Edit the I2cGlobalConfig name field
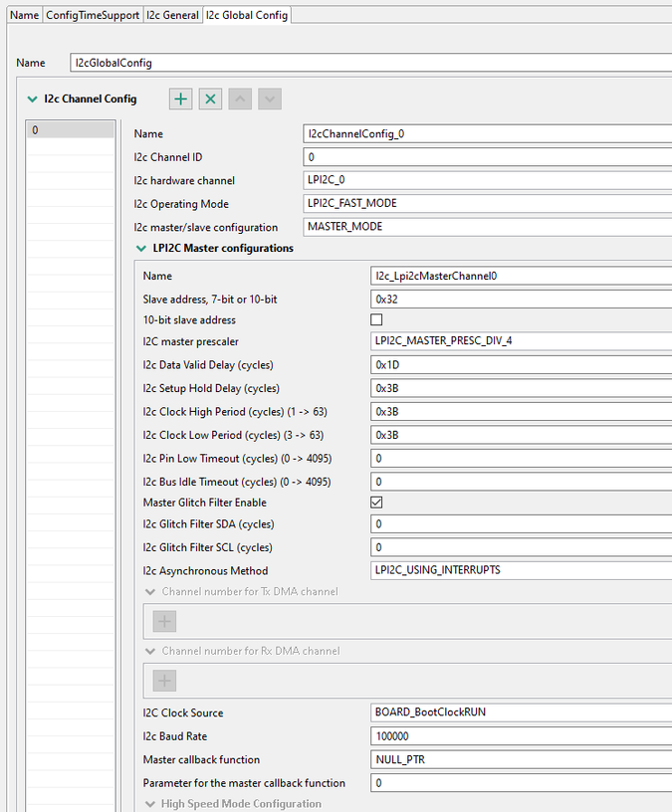The image size is (672, 812). [x=370, y=63]
